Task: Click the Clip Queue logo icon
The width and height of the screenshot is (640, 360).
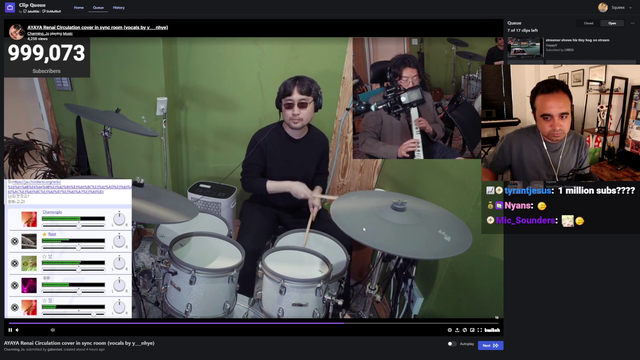Action: [x=10, y=7]
